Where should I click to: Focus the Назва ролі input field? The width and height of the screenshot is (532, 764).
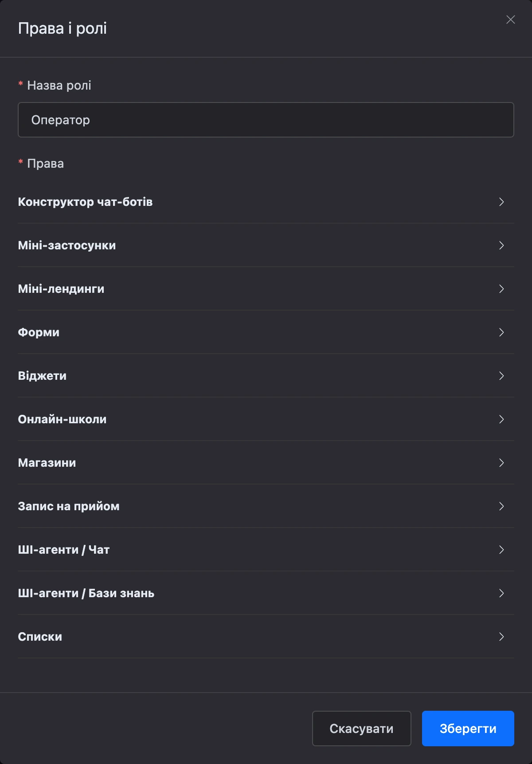pyautogui.click(x=266, y=120)
